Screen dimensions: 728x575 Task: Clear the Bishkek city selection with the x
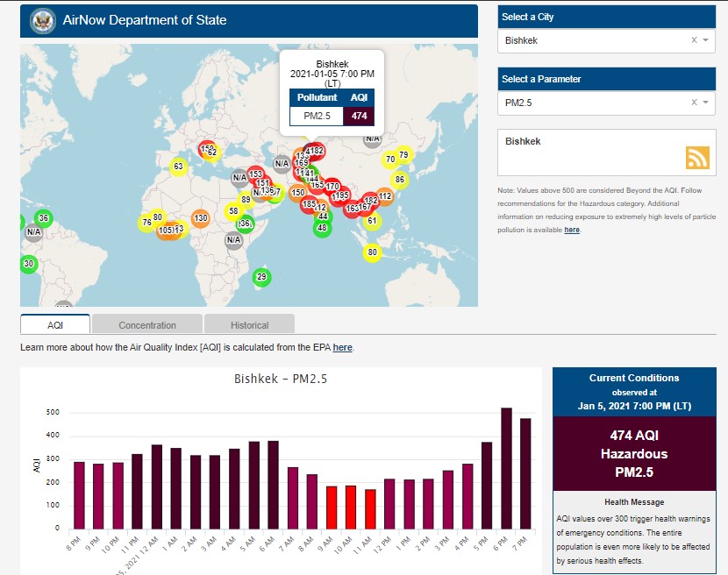(694, 40)
